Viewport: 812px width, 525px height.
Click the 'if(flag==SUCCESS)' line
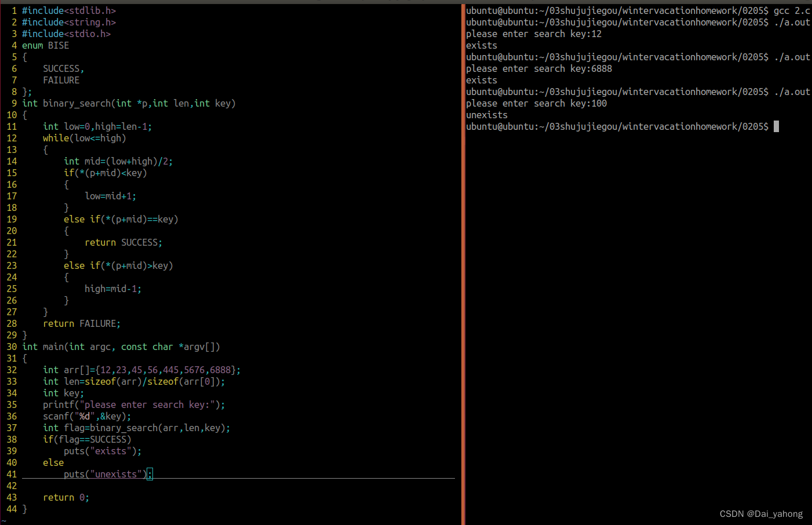pos(87,439)
